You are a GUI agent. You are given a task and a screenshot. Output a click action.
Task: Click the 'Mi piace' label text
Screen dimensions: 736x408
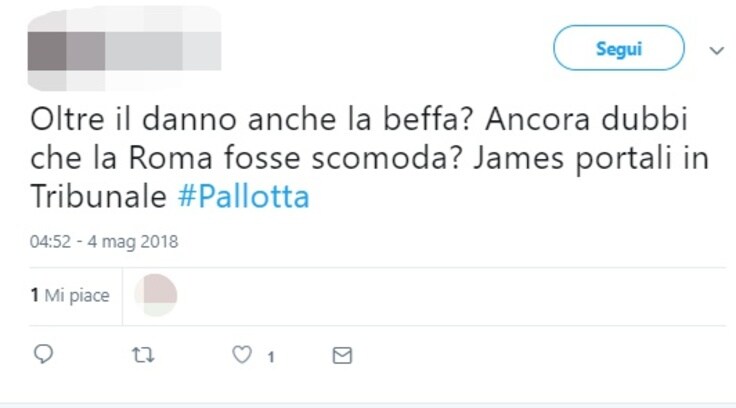77,295
